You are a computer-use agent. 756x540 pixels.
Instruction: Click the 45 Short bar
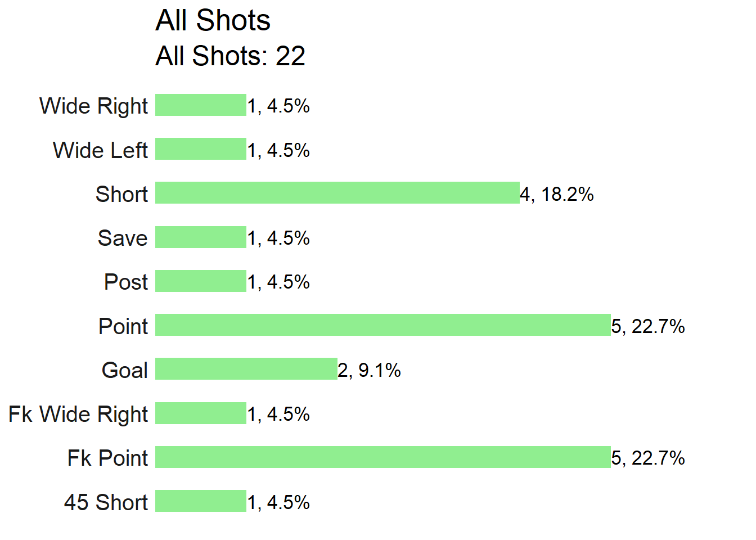coord(201,501)
